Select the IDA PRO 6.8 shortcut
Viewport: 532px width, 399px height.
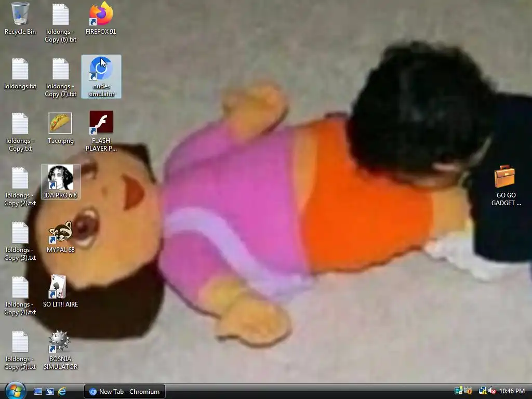60,182
